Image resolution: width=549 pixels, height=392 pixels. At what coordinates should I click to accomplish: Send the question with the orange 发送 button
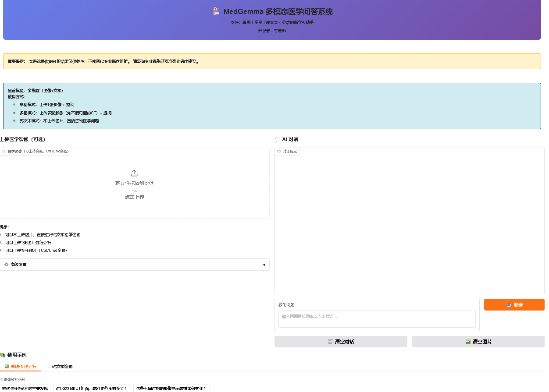[514, 305]
